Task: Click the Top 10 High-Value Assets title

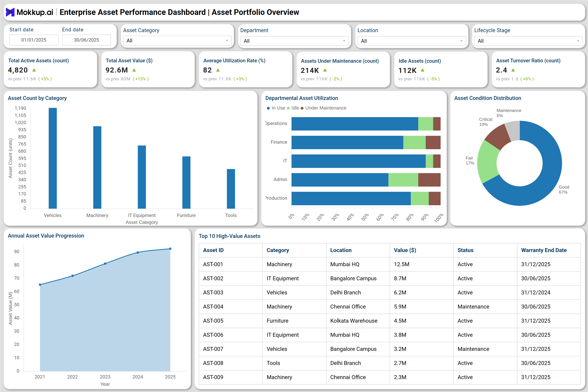Action: [x=230, y=236]
